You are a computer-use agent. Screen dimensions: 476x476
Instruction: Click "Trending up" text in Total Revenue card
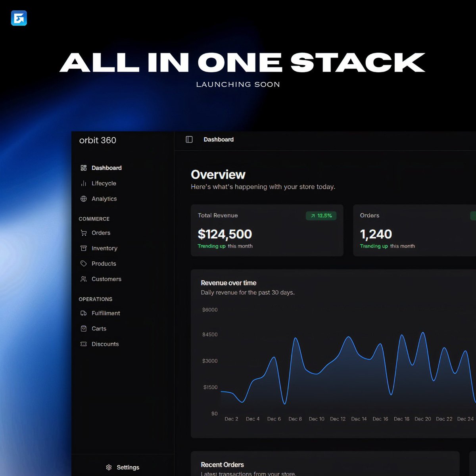[x=211, y=246]
